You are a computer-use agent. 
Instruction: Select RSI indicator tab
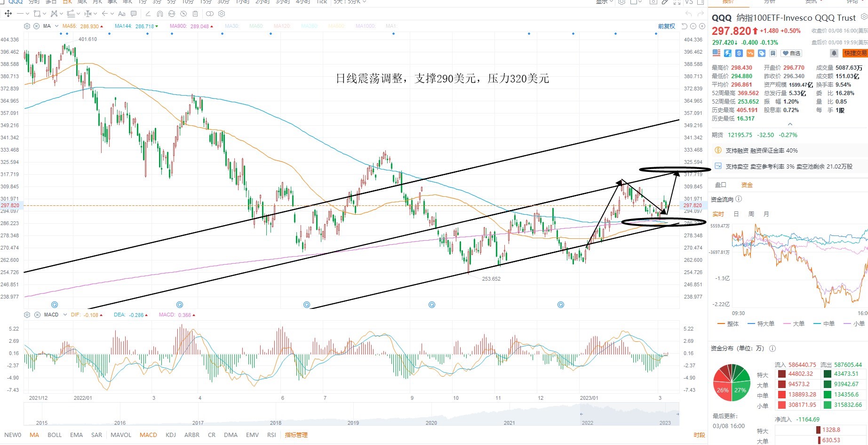pyautogui.click(x=271, y=435)
